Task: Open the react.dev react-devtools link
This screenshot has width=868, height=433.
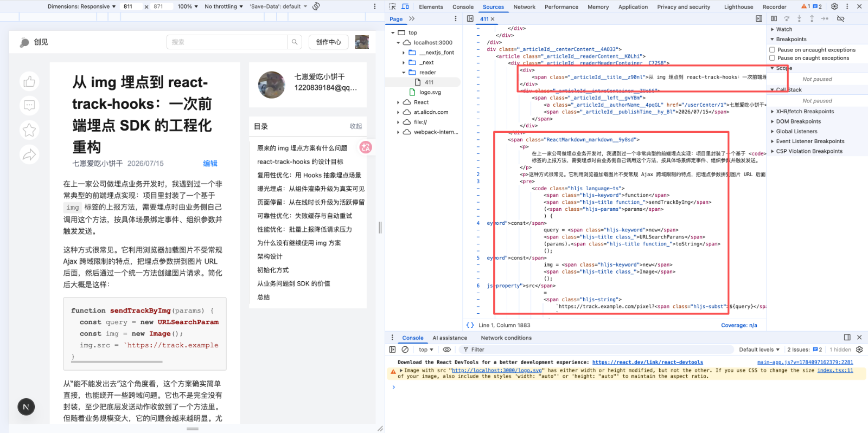Action: click(x=647, y=362)
